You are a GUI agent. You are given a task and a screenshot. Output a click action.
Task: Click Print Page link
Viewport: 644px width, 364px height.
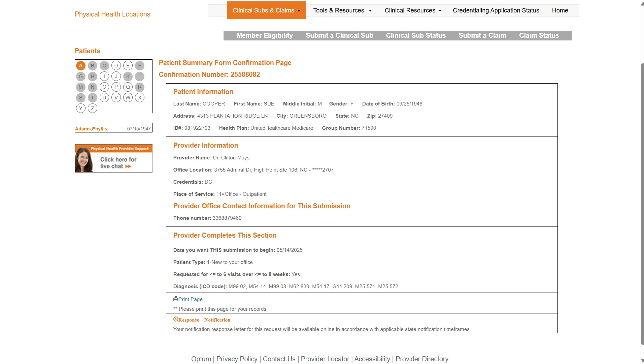tap(191, 299)
